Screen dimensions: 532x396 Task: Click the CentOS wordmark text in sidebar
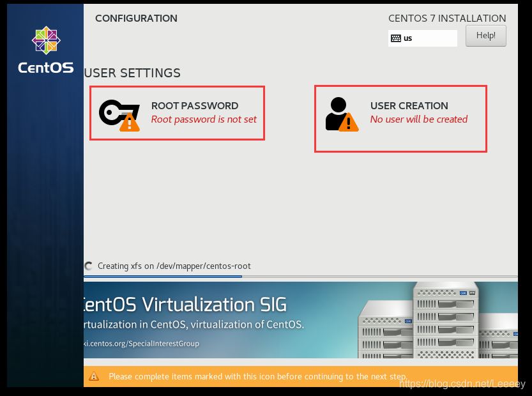[x=46, y=68]
